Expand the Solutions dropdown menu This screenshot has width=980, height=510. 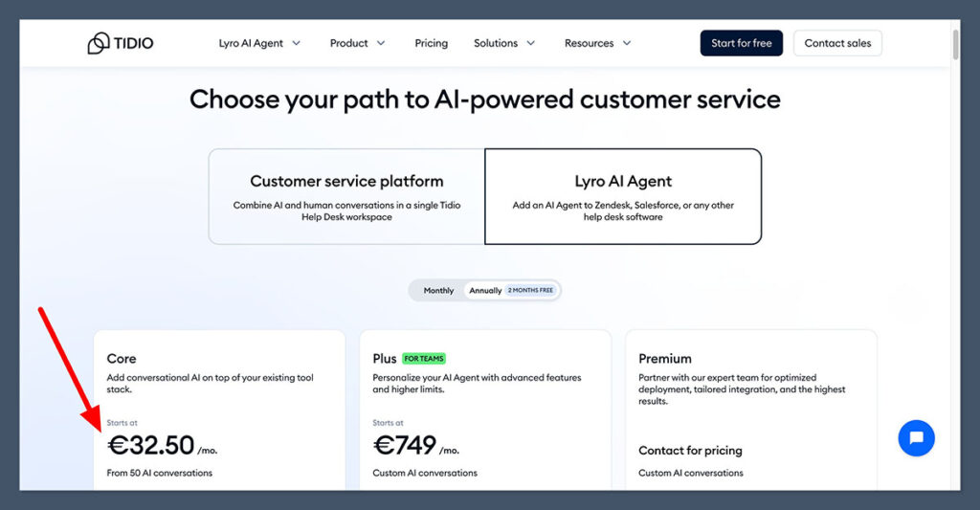coord(504,43)
